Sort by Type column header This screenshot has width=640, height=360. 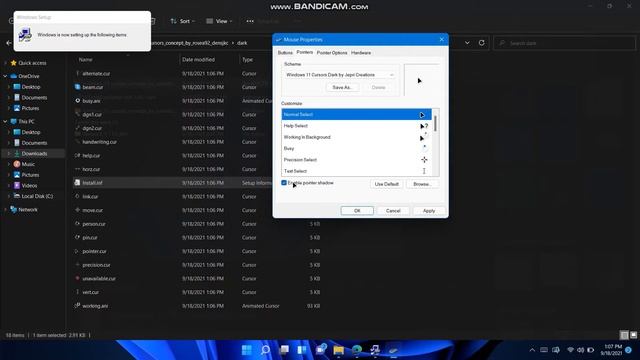[247, 60]
